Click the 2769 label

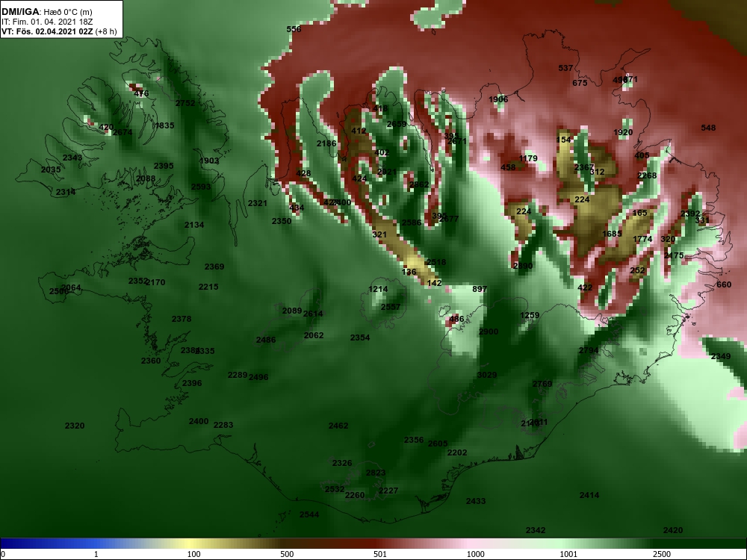[542, 385]
